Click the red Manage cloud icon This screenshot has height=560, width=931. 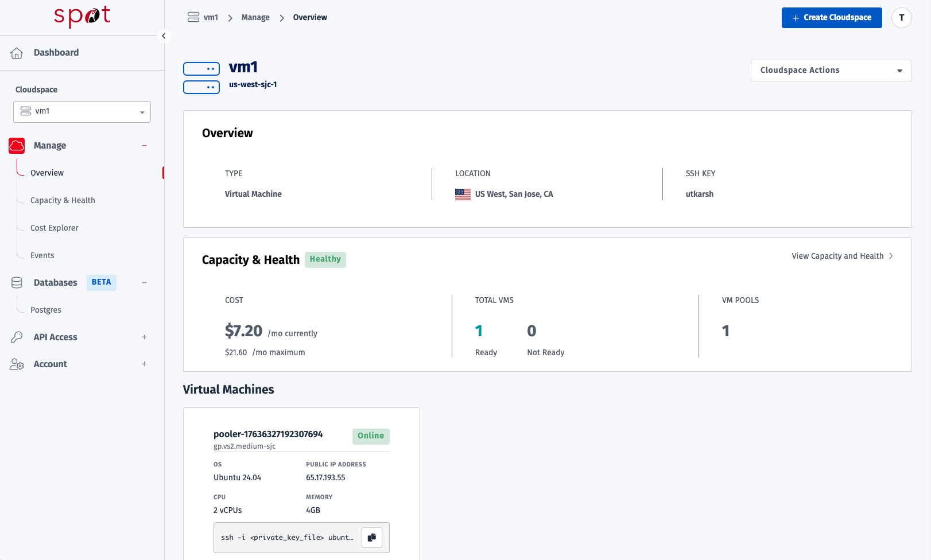[x=17, y=146]
